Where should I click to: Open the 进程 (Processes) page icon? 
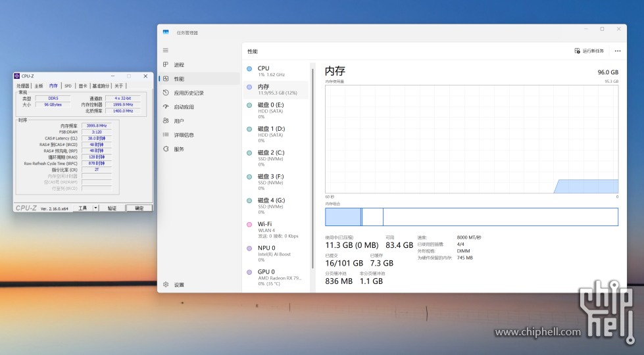[x=166, y=65]
